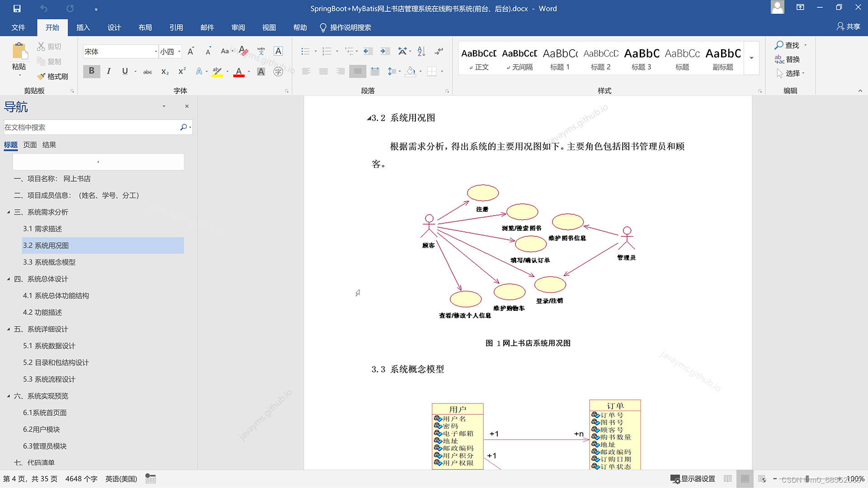Click 显示器设置 in status bar
The height and width of the screenshot is (488, 868).
pos(693,479)
